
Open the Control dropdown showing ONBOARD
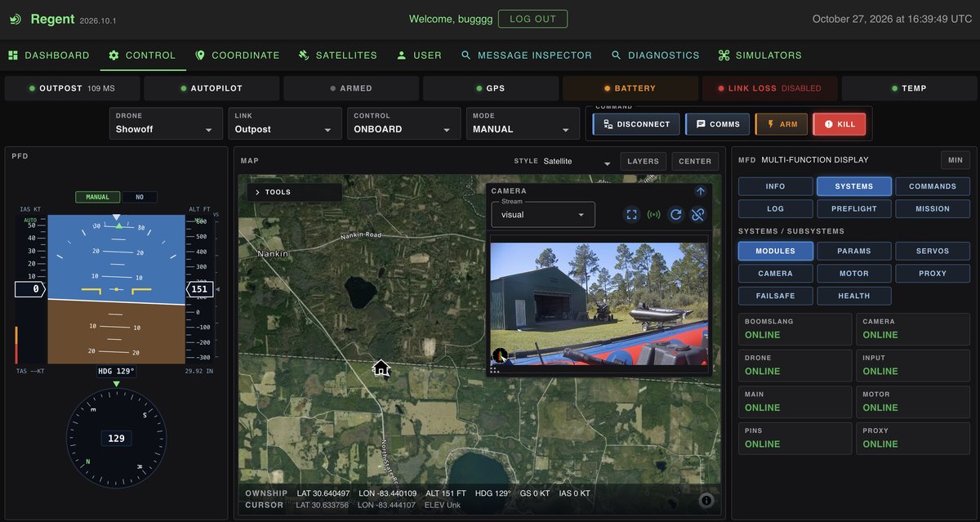[x=403, y=123]
